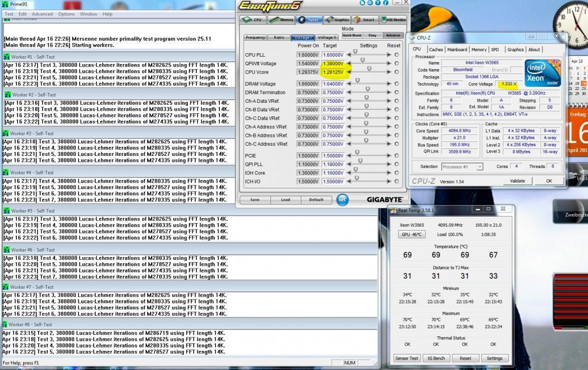This screenshot has width=588, height=370.
Task: Open the Test menu in Prime95
Action: pos(9,14)
